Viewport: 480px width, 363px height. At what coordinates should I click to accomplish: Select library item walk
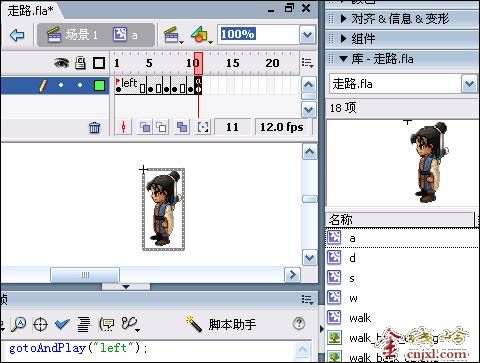(402, 318)
